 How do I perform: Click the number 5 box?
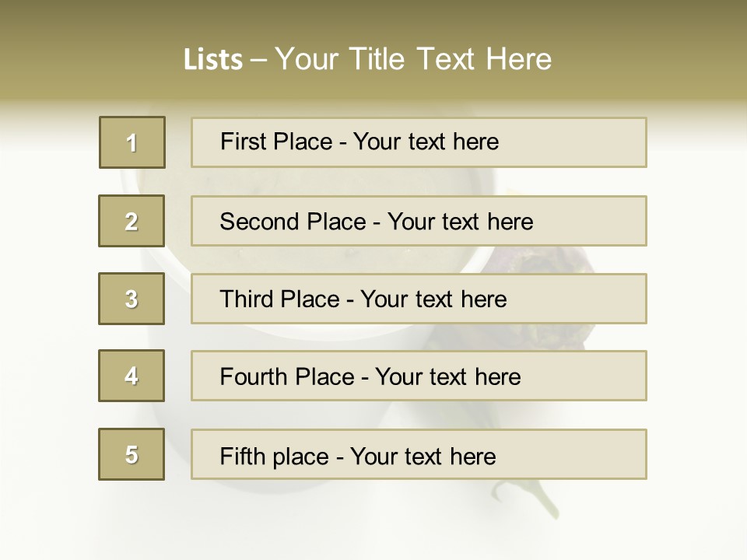click(x=132, y=454)
